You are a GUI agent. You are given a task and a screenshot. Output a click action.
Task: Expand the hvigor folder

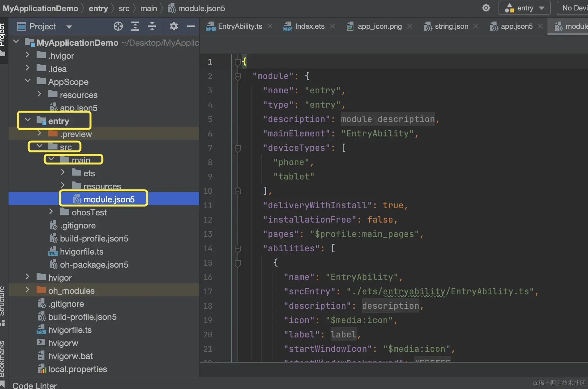tap(28, 277)
